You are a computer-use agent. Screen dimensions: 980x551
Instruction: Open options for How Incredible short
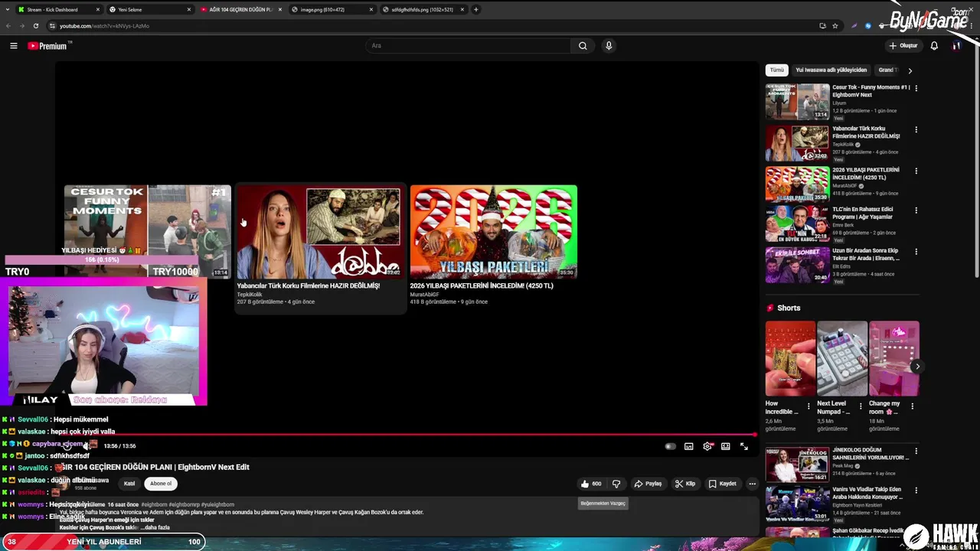(808, 406)
